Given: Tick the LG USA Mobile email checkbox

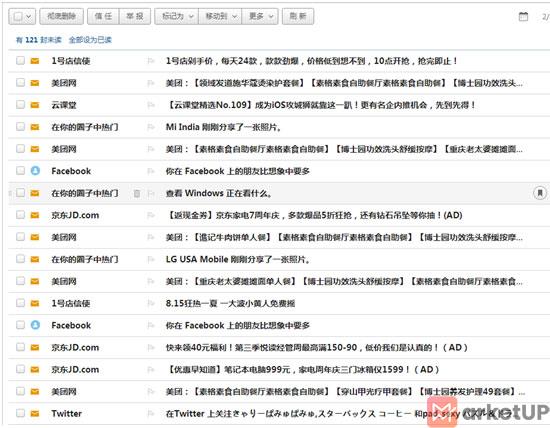Looking at the screenshot, I should coord(20,259).
